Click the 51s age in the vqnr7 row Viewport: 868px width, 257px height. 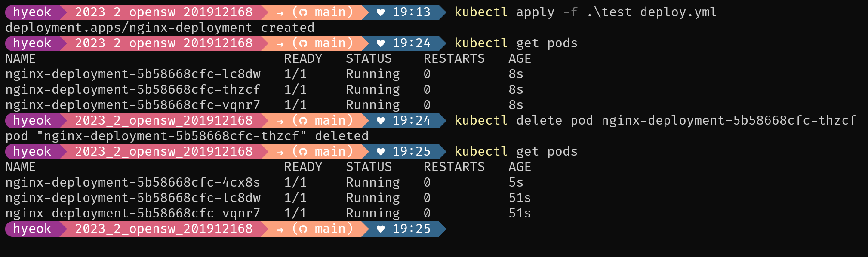point(520,213)
